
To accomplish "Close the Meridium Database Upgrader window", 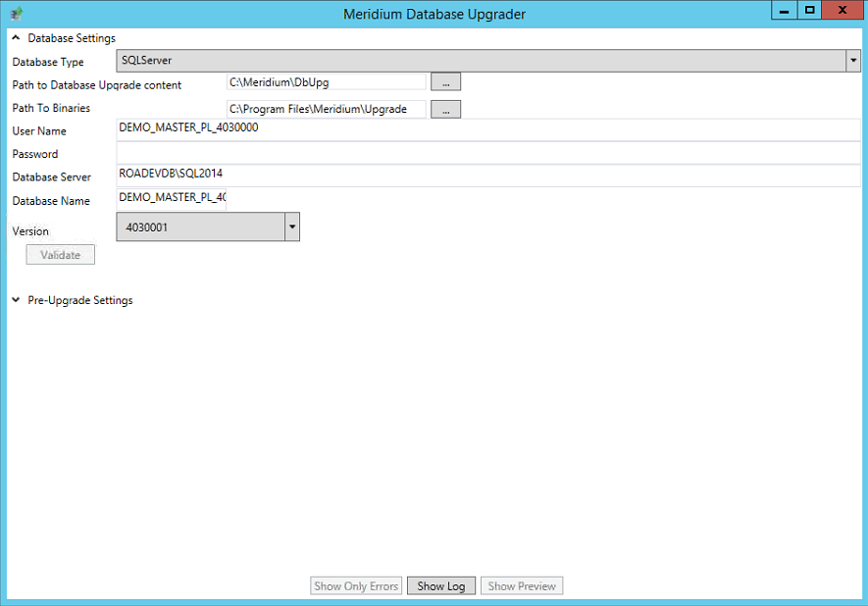I will point(842,10).
